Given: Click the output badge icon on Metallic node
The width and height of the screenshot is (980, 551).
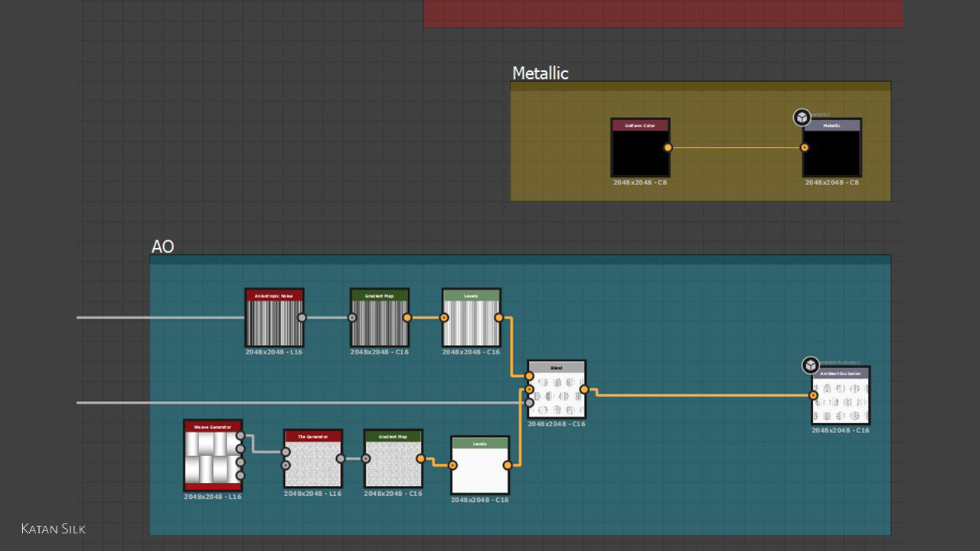Looking at the screenshot, I should (x=802, y=118).
